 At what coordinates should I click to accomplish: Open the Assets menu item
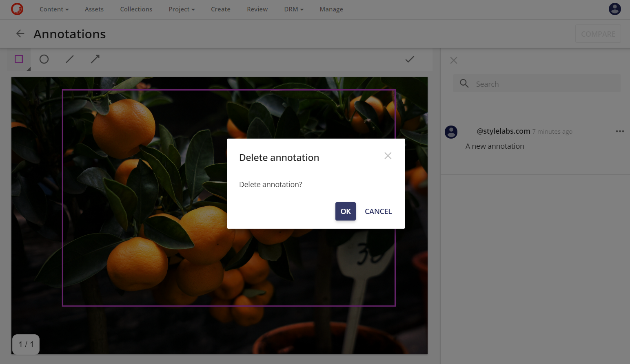pyautogui.click(x=94, y=9)
